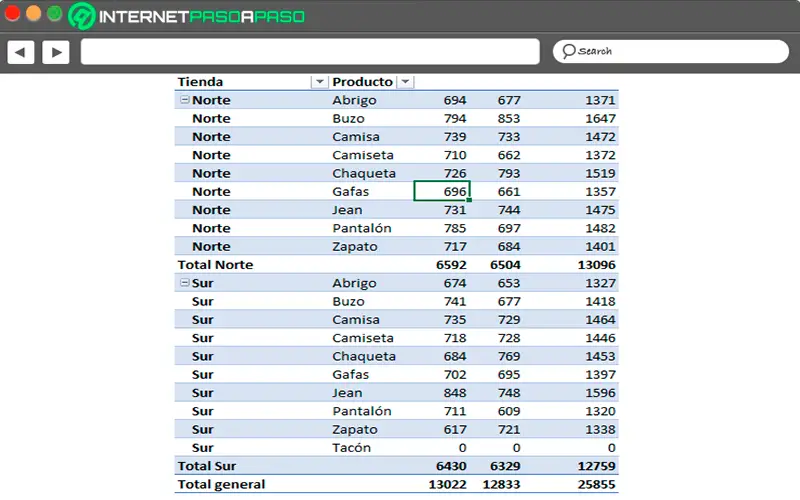Click the 6592 Norte subtotal cell

452,265
